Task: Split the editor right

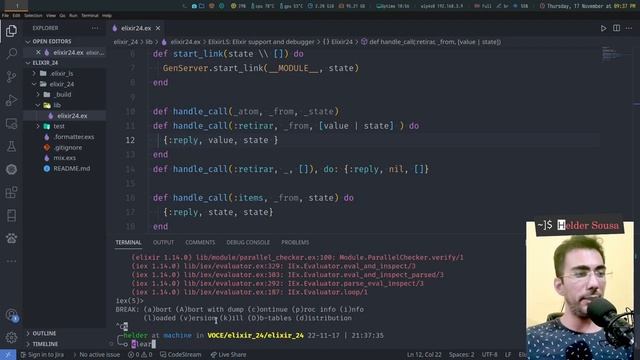Action: (616, 28)
